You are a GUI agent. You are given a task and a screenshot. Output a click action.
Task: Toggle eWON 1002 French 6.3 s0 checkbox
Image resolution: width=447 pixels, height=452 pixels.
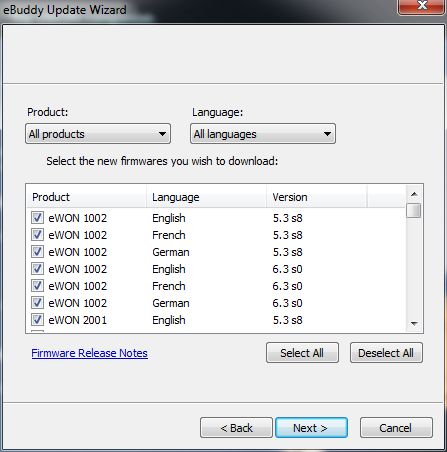(37, 286)
